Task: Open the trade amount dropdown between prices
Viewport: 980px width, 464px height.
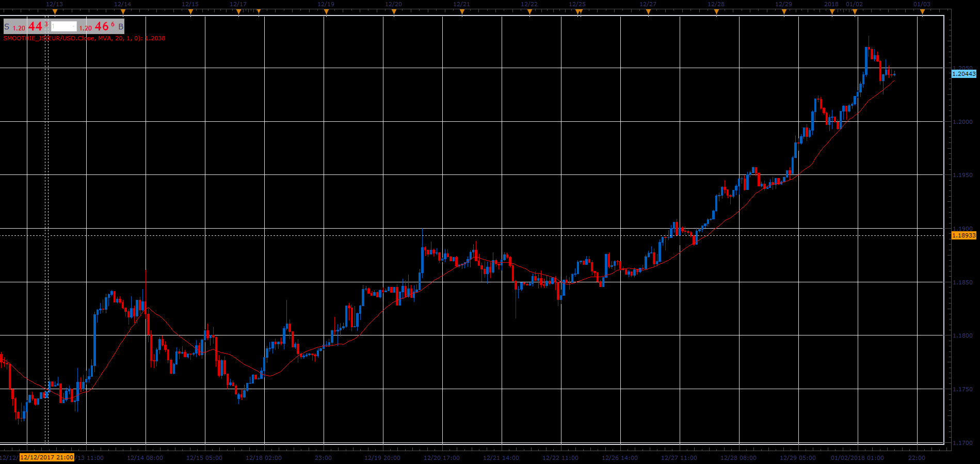Action: click(x=64, y=26)
